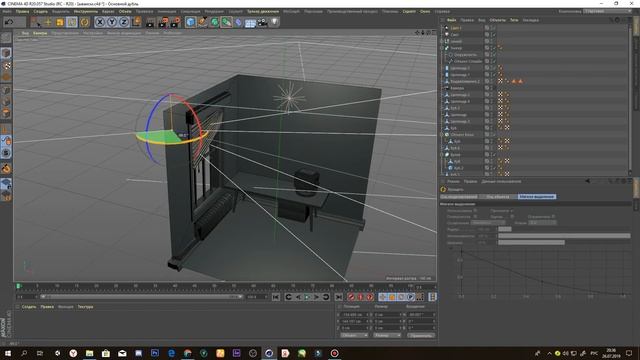
Task: Click the position X input field
Action: pyautogui.click(x=353, y=315)
